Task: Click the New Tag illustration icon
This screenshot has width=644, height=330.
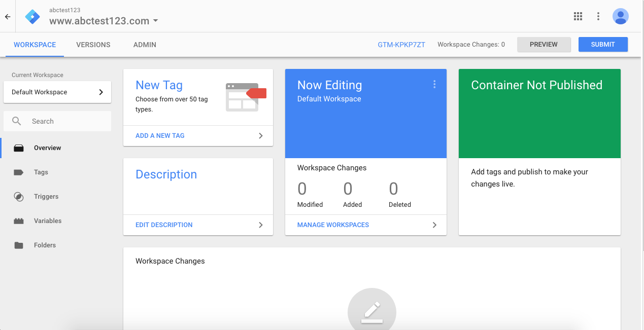Action: tap(246, 97)
